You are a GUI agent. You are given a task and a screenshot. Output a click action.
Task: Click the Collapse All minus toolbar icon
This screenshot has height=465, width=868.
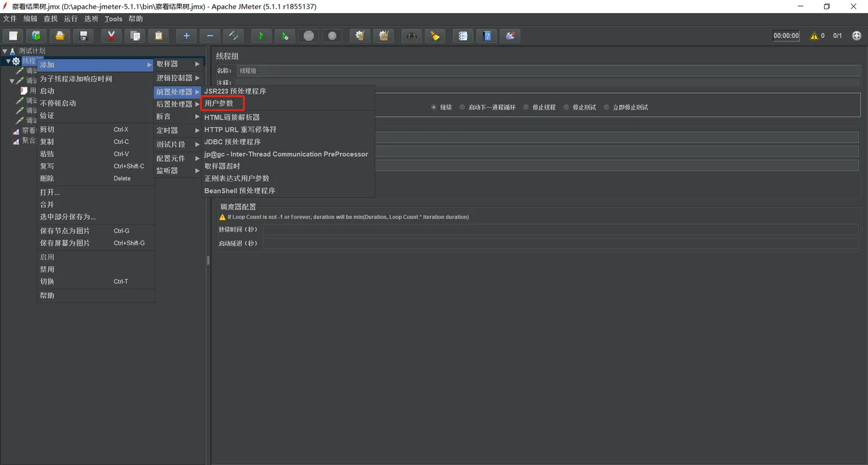coord(210,36)
